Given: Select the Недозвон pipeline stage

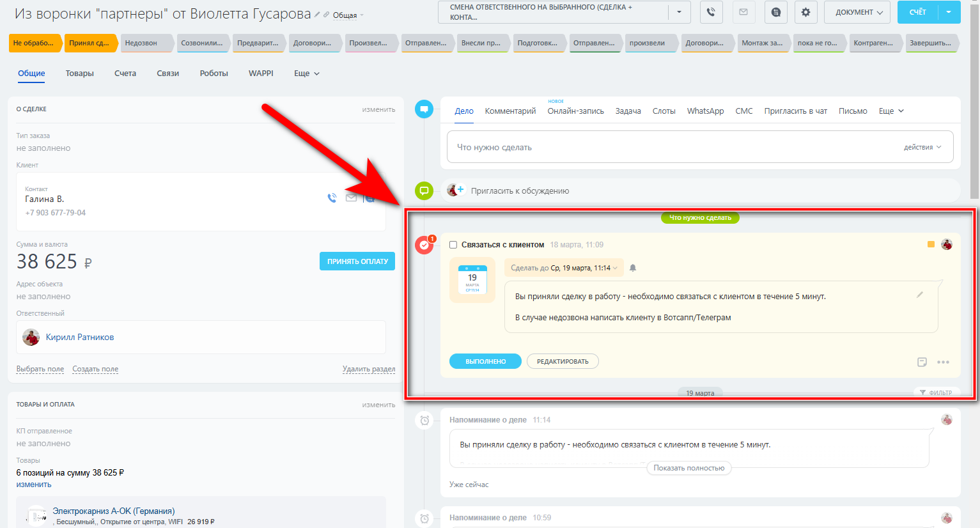Looking at the screenshot, I should pyautogui.click(x=146, y=43).
